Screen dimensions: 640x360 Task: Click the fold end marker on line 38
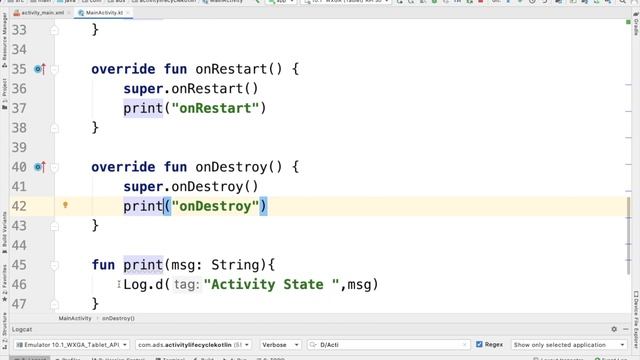pos(54,128)
